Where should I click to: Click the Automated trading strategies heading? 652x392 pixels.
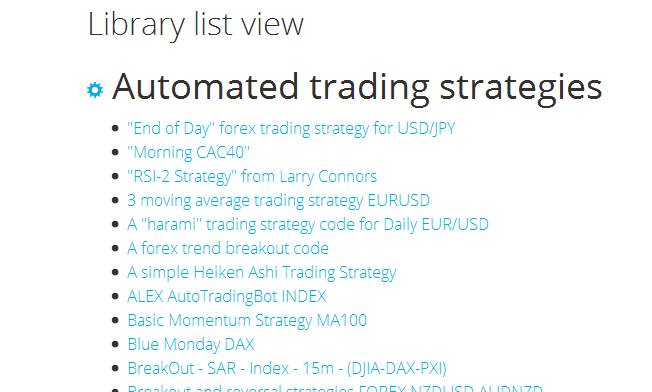pyautogui.click(x=357, y=88)
